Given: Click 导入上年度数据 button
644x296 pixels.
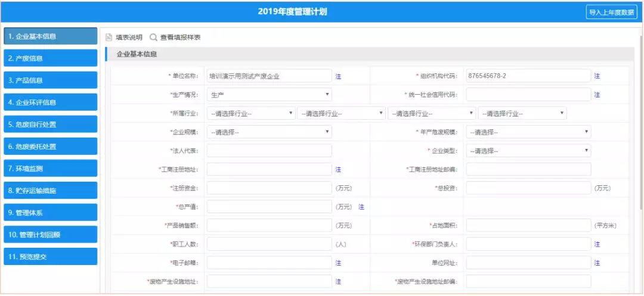Looking at the screenshot, I should (x=612, y=12).
